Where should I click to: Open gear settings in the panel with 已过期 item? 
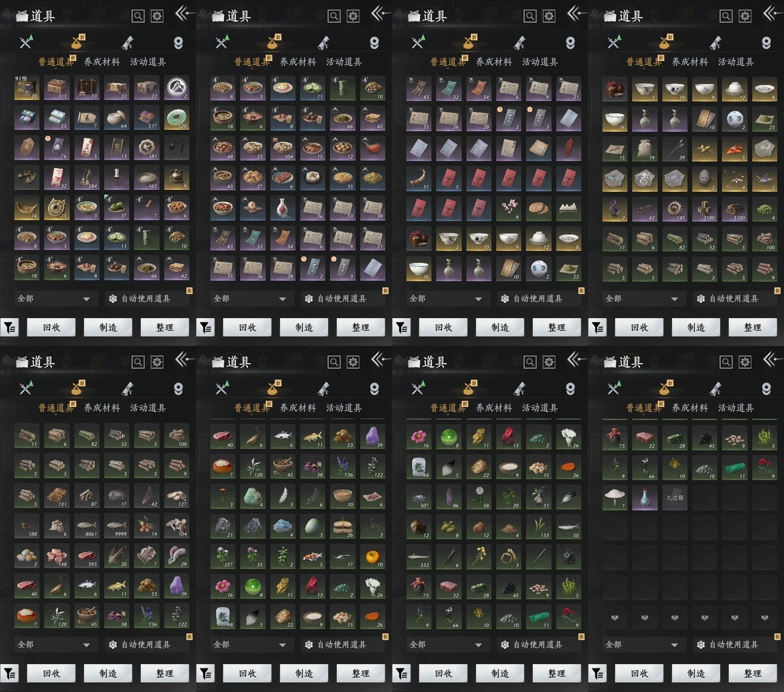tap(745, 362)
